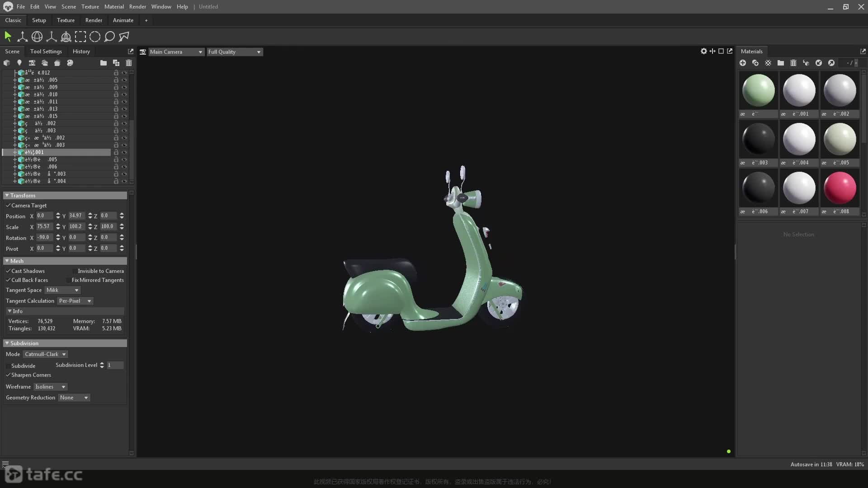Delete material trash icon in Materials panel
The height and width of the screenshot is (488, 868).
pyautogui.click(x=793, y=63)
